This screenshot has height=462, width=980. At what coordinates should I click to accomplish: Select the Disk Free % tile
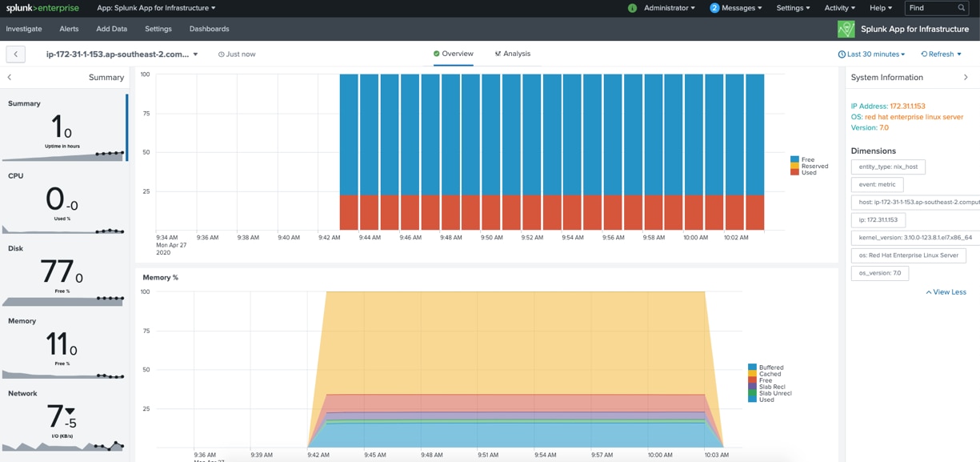64,273
